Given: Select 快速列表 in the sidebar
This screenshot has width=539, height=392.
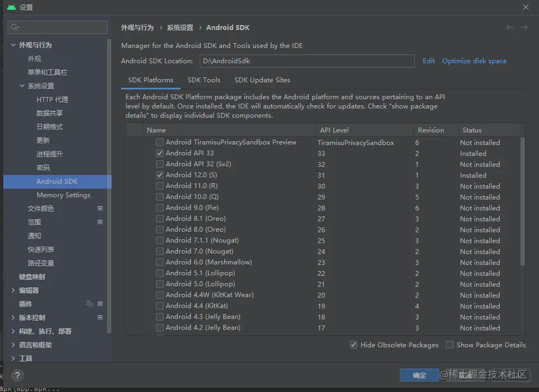Looking at the screenshot, I should pos(41,249).
